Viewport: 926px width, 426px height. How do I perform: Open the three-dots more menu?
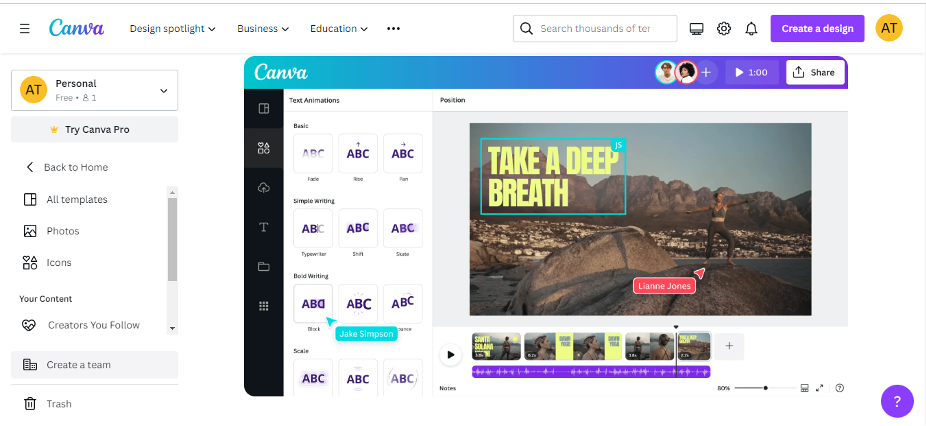point(393,28)
